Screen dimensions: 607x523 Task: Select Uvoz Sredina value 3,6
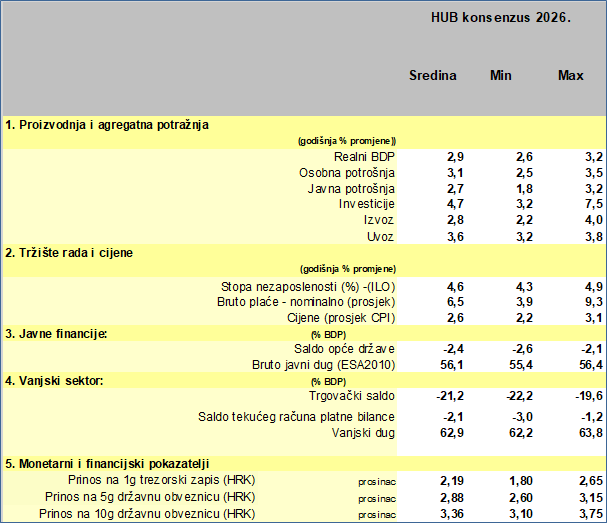pos(455,237)
